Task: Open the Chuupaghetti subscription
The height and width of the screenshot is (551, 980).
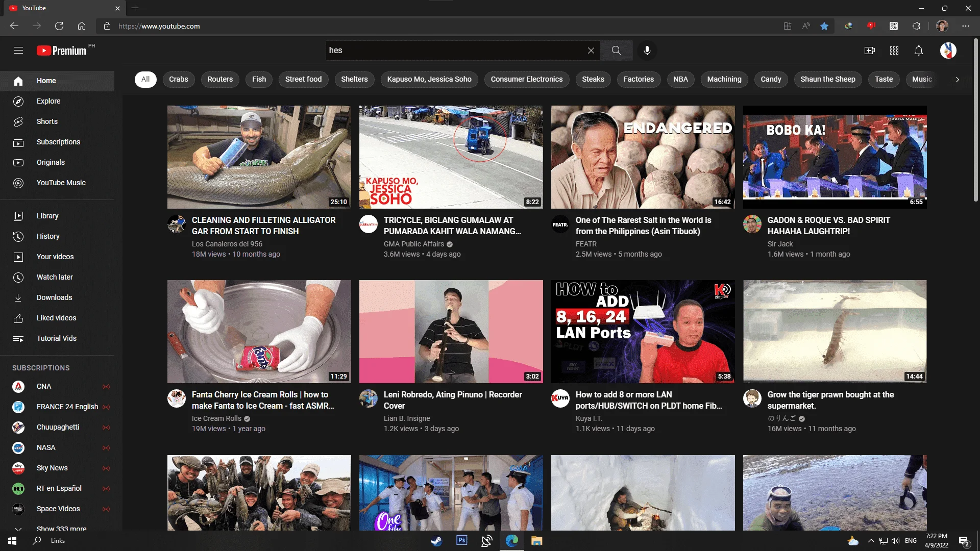Action: point(57,427)
